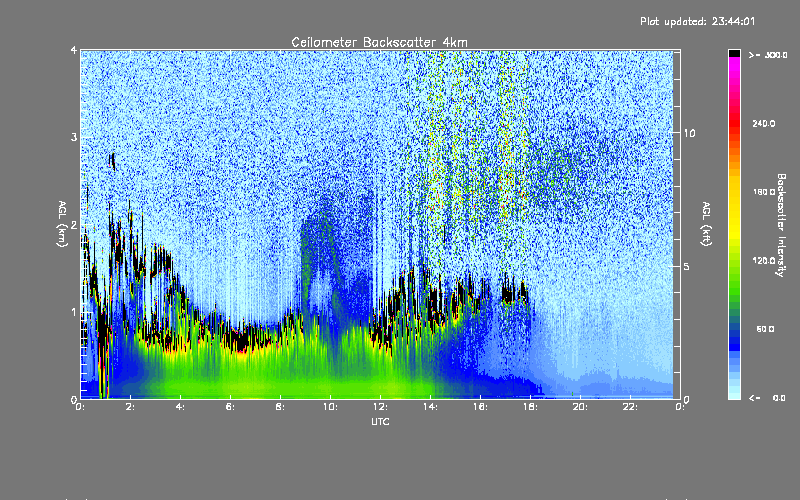800x500 pixels.
Task: Click the '14:' tick on the UTC axis
Action: (430, 407)
